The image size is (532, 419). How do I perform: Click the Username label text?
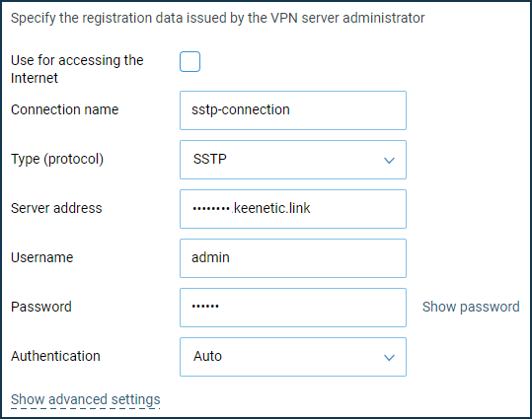click(41, 257)
